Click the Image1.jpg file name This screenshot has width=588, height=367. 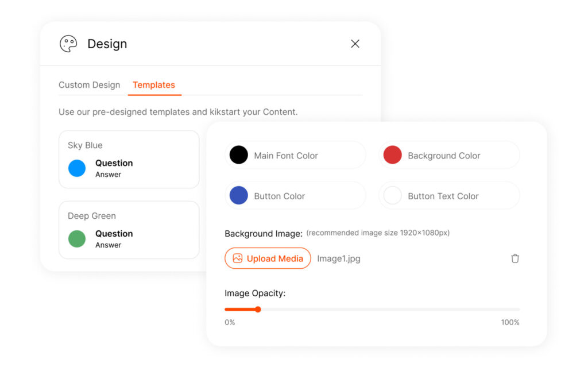pyautogui.click(x=339, y=258)
